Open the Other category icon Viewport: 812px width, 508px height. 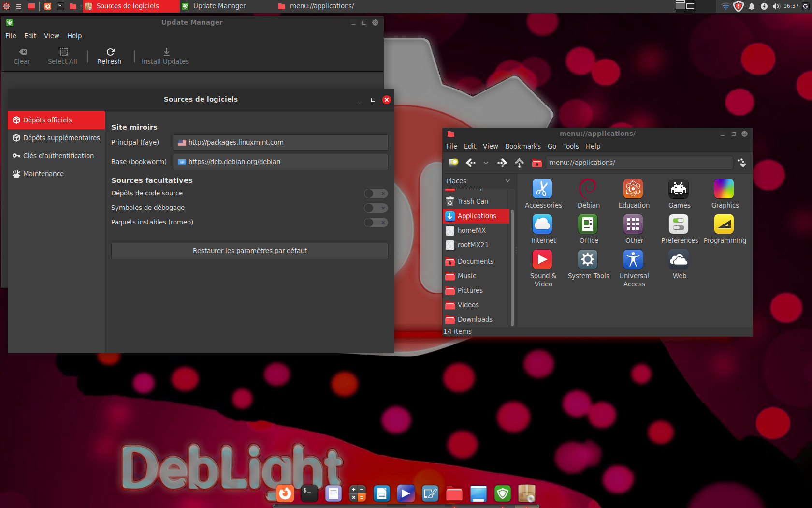click(x=633, y=224)
